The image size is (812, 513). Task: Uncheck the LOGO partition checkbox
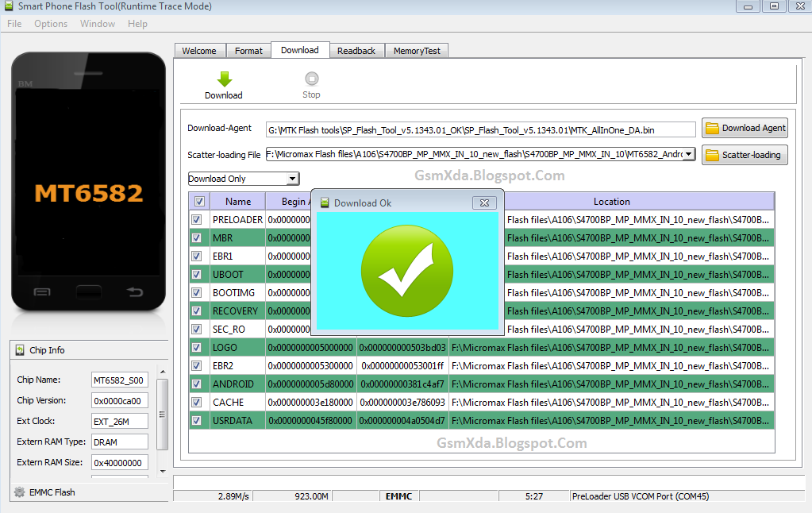[x=197, y=348]
